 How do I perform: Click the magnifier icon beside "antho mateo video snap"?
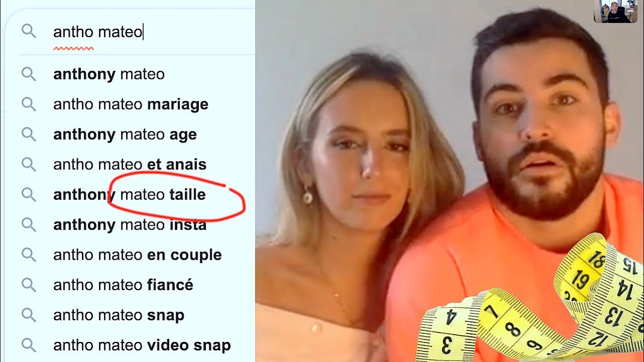click(29, 345)
